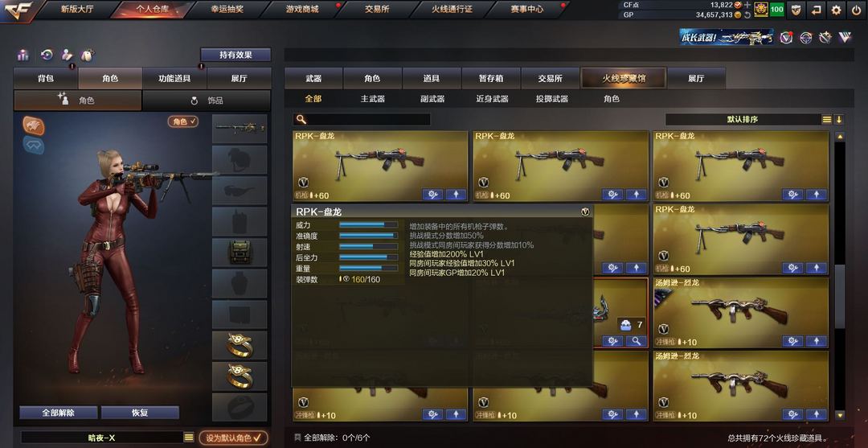868x448 pixels.
Task: Refresh GP balance with the circular arrow
Action: [748, 15]
